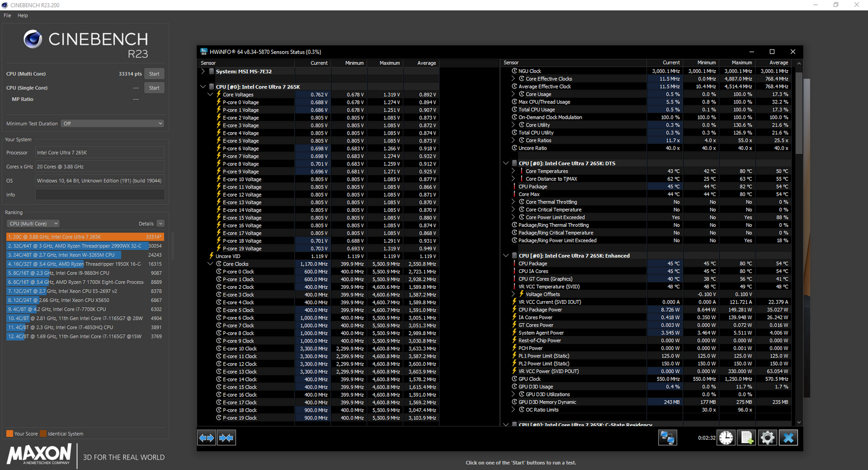Click the thermometer icon beside CPU GT Cores (Graphics)
The width and height of the screenshot is (868, 470).
[x=514, y=279]
